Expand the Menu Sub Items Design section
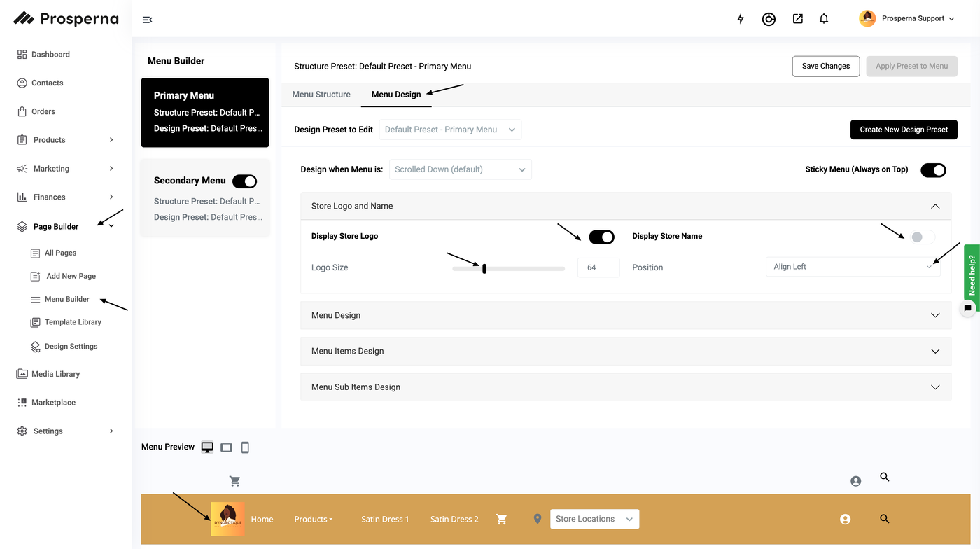Screen dimensions: 980x549 935,387
